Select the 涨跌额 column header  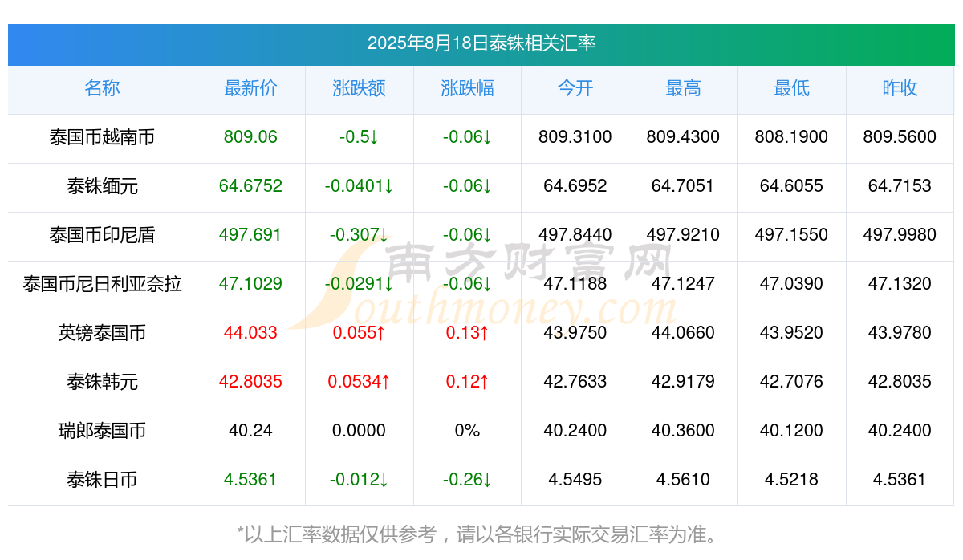click(359, 89)
